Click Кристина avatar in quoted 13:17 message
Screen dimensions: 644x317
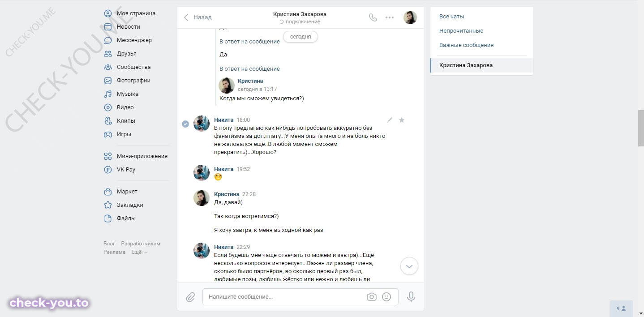(227, 85)
